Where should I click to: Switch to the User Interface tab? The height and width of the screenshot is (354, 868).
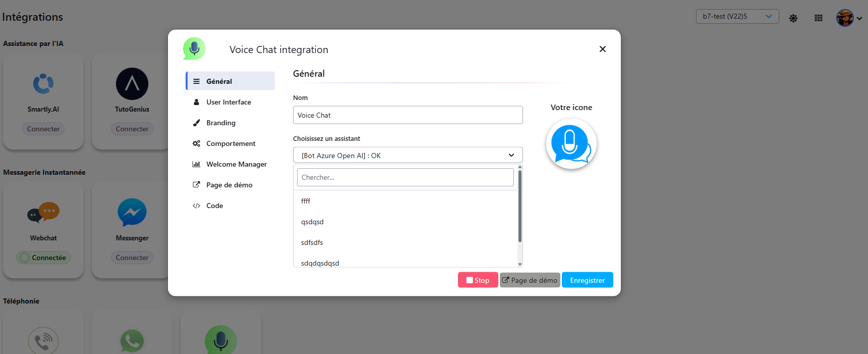coord(230,102)
